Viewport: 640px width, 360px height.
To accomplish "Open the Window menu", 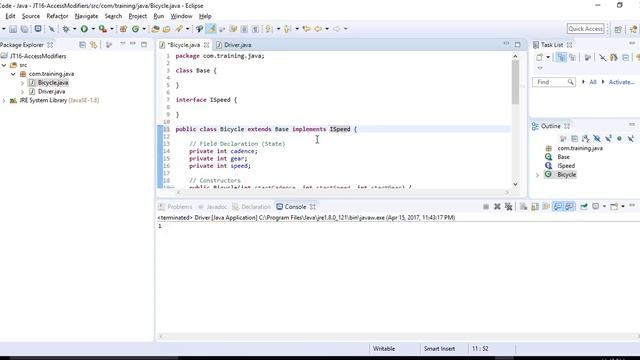I will tap(181, 16).
